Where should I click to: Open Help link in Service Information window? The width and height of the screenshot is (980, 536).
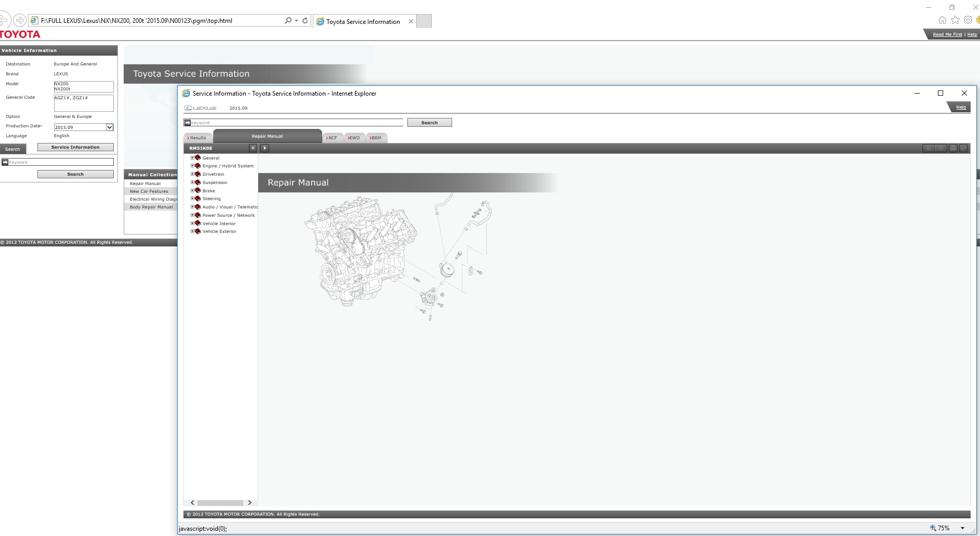[961, 107]
